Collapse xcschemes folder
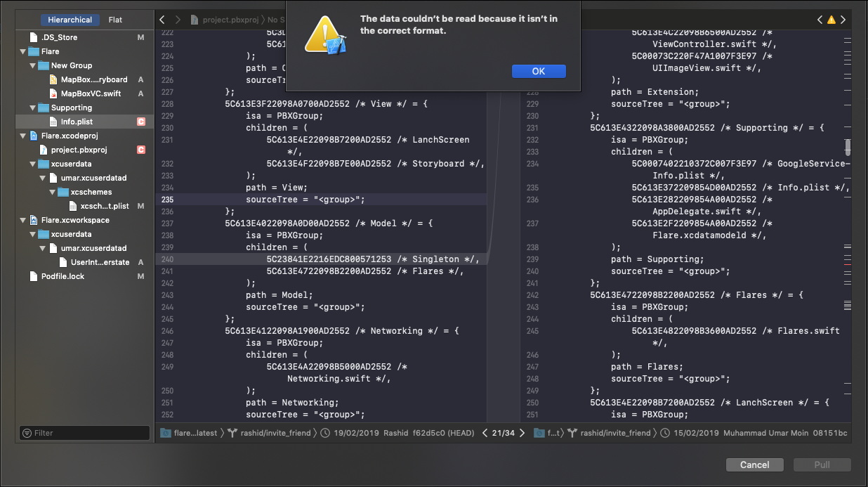The image size is (868, 487). click(x=53, y=192)
